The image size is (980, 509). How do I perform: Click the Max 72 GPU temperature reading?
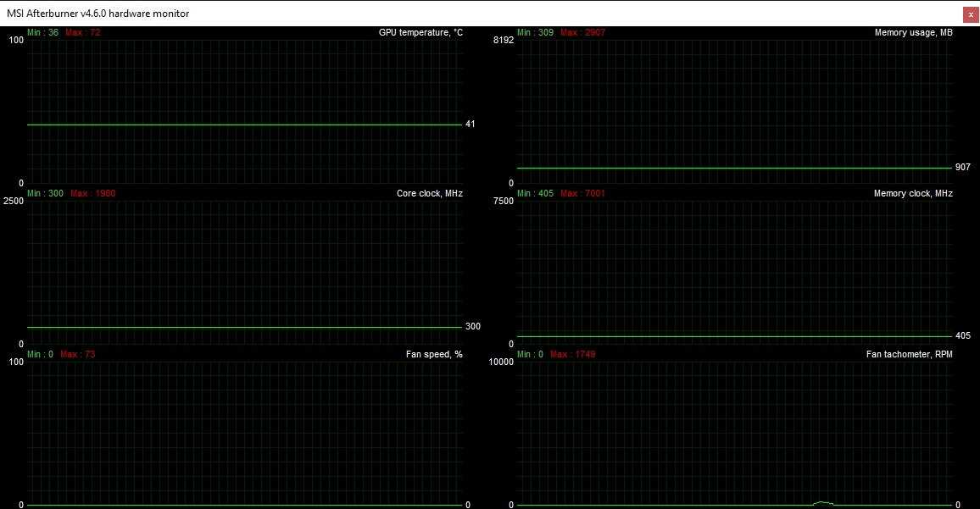coord(82,32)
